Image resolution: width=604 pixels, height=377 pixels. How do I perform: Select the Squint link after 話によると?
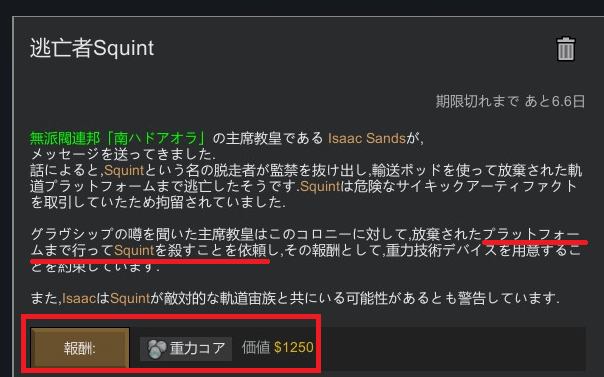click(x=124, y=170)
